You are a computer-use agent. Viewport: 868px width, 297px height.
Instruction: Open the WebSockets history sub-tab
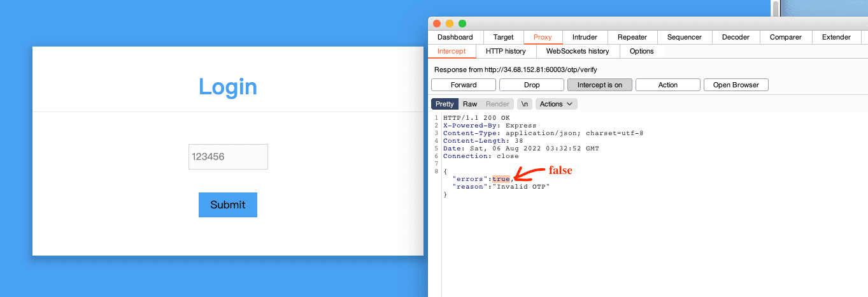[578, 51]
